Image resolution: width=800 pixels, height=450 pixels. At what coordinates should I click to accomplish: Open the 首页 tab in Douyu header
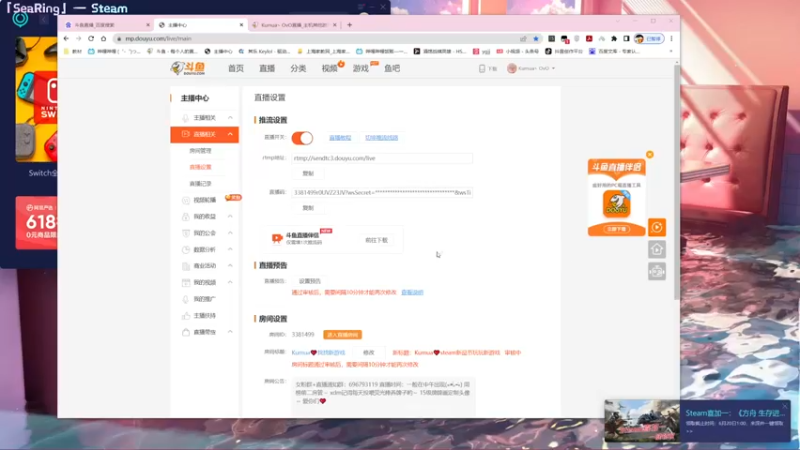tap(236, 68)
